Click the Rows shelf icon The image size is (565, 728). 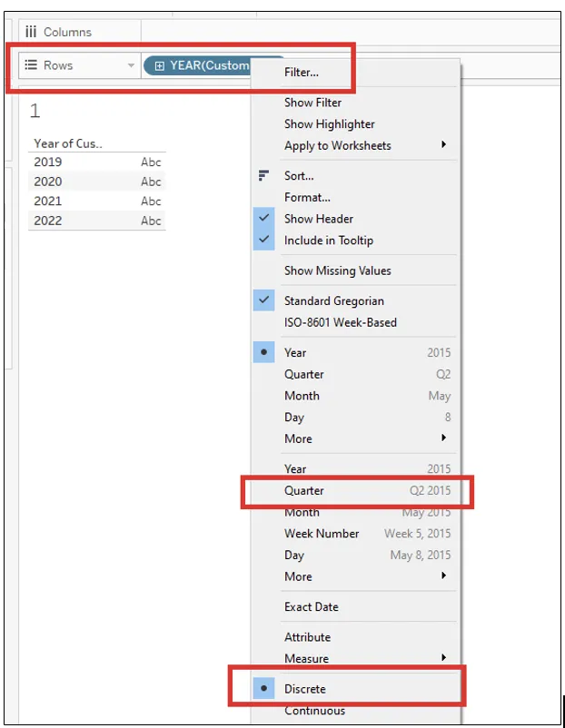click(31, 65)
